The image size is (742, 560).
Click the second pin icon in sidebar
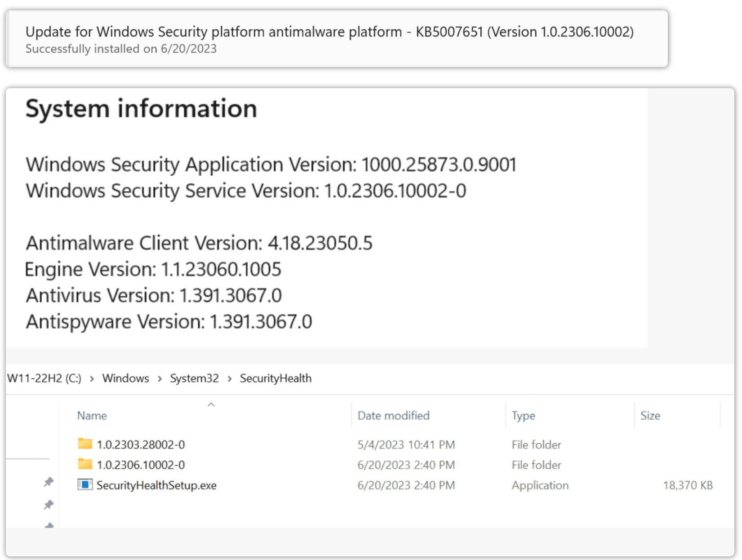[x=49, y=505]
